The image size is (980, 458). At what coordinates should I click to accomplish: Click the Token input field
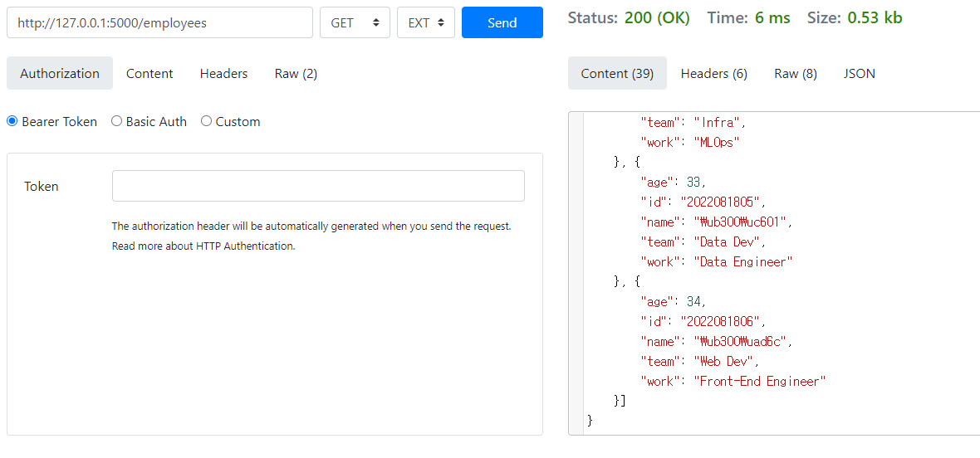318,186
